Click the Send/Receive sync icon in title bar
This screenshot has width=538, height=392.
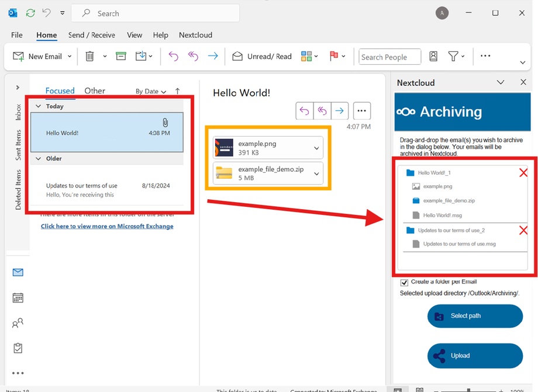[30, 13]
